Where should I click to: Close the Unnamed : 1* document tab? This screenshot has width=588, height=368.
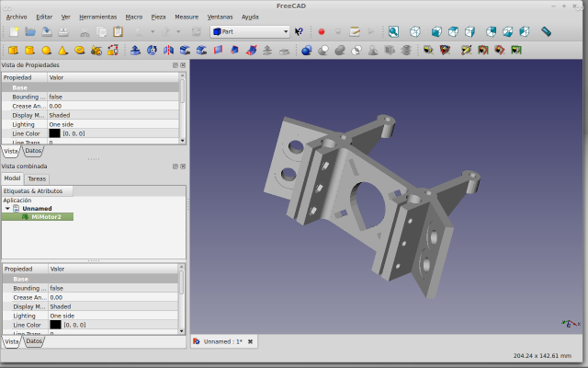pyautogui.click(x=250, y=341)
